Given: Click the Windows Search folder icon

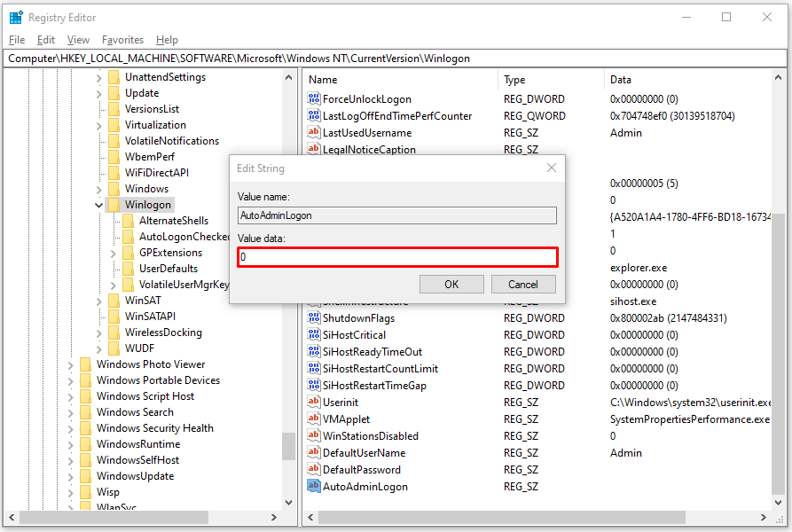Looking at the screenshot, I should pos(86,412).
